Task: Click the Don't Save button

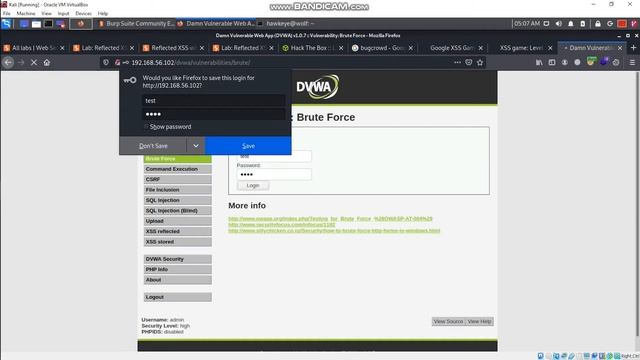Action: coord(153,146)
